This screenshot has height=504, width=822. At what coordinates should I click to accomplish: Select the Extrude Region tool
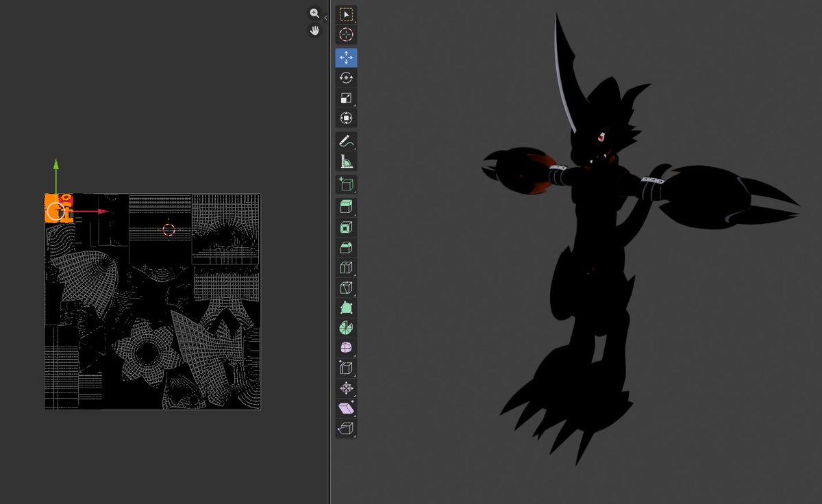click(x=346, y=207)
